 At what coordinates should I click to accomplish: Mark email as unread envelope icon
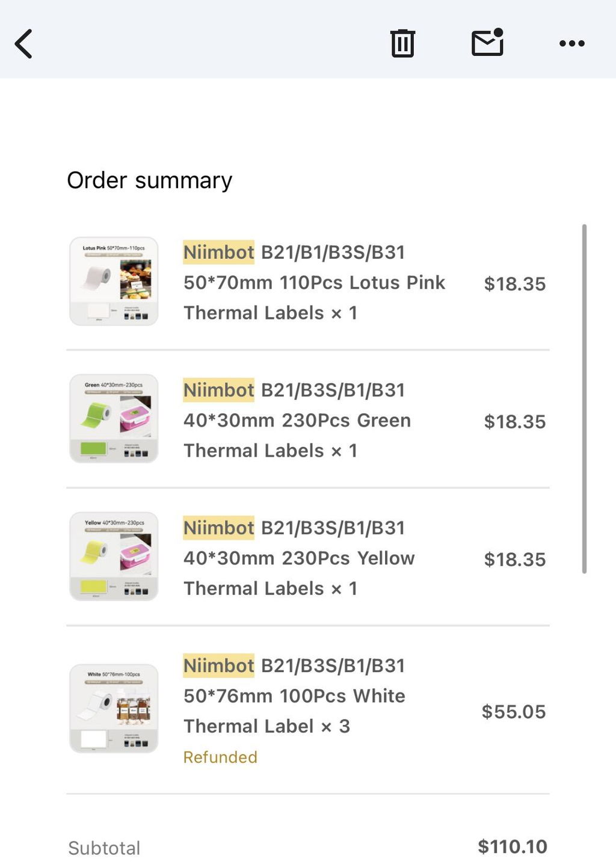pyautogui.click(x=488, y=42)
